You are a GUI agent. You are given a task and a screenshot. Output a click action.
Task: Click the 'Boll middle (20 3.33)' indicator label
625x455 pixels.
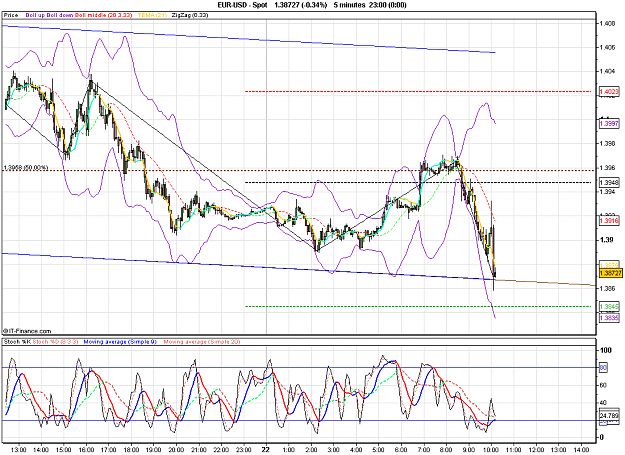(x=103, y=15)
